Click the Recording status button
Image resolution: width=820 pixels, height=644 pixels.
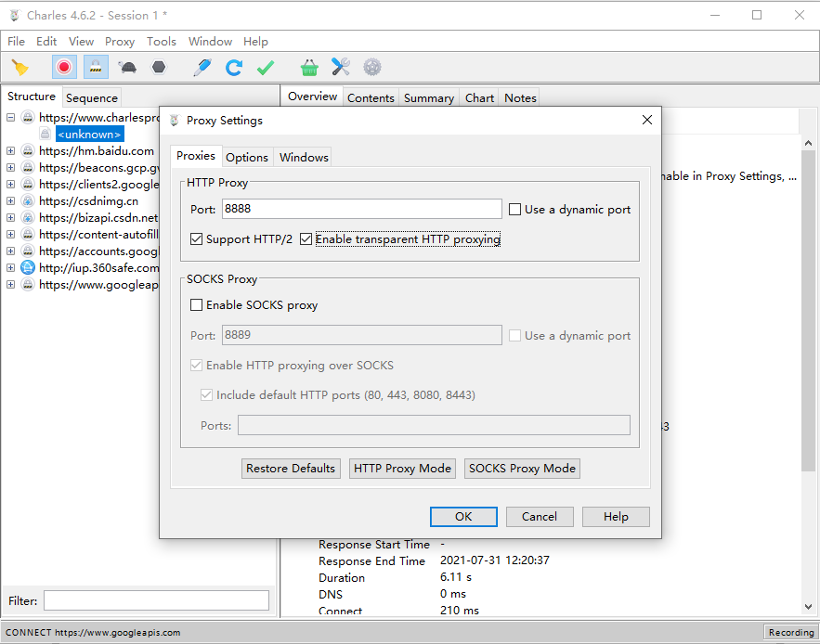click(790, 632)
